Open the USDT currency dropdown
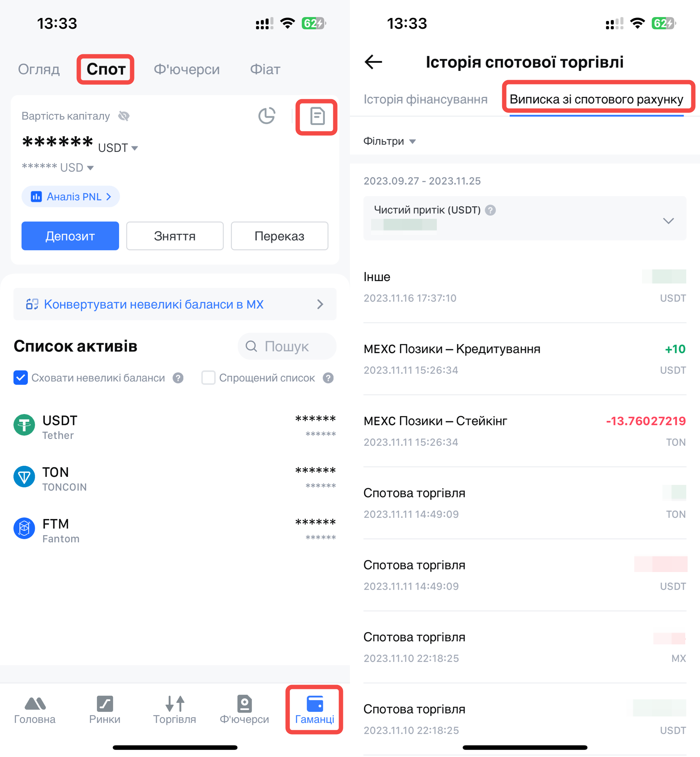Image resolution: width=700 pixels, height=757 pixels. pyautogui.click(x=118, y=148)
